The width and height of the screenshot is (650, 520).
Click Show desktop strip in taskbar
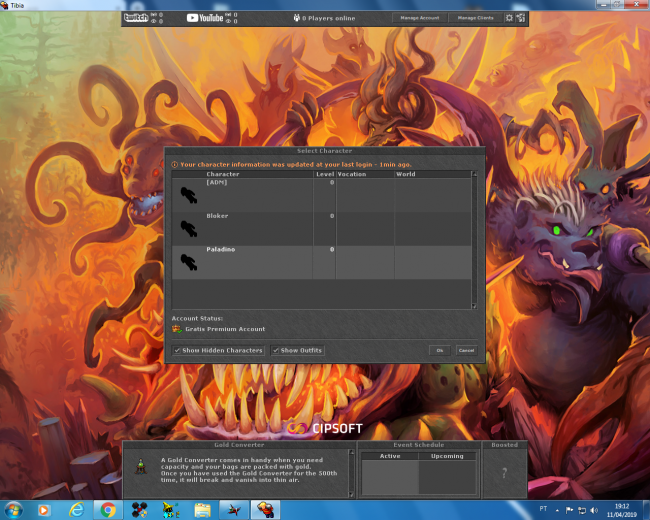[x=646, y=510]
